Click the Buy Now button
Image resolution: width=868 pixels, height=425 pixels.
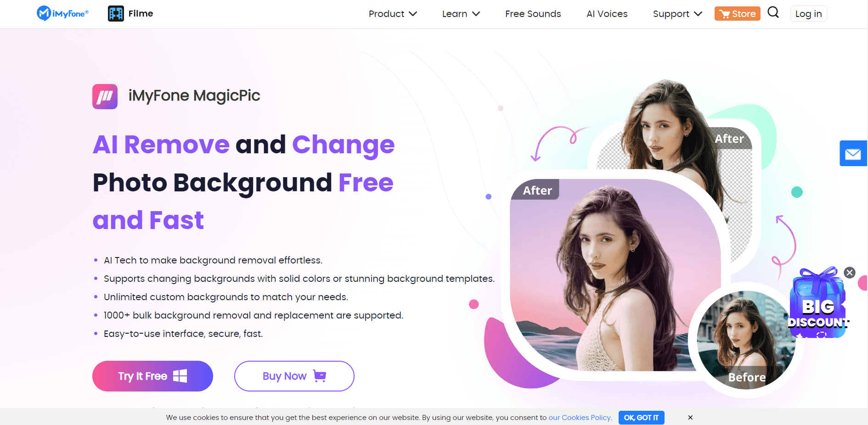pos(294,376)
